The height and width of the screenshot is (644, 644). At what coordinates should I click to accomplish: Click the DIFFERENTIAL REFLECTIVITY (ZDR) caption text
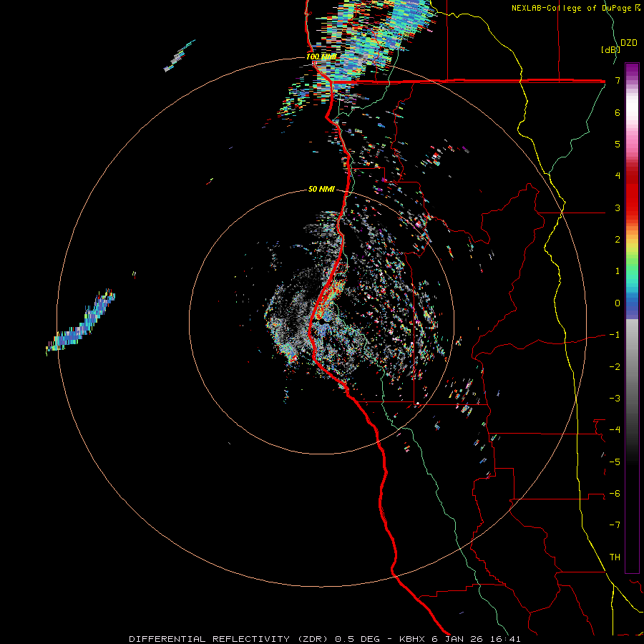click(x=228, y=639)
